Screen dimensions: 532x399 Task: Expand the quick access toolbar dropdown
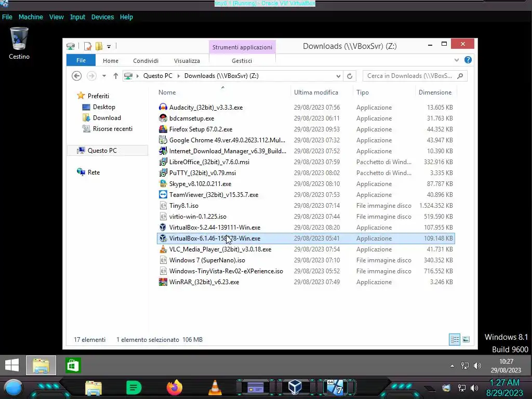click(109, 46)
